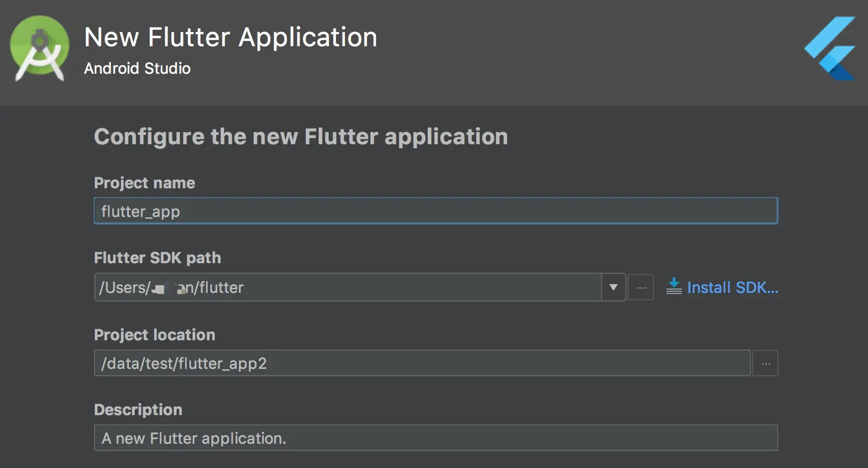Click the Project name label
The height and width of the screenshot is (468, 868).
pyautogui.click(x=144, y=183)
